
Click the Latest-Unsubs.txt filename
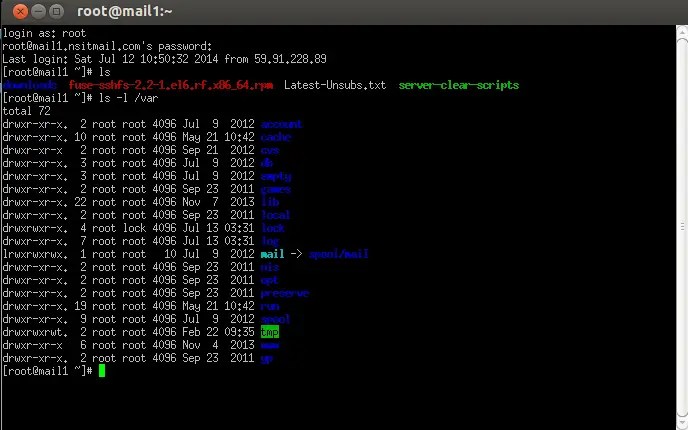click(335, 85)
